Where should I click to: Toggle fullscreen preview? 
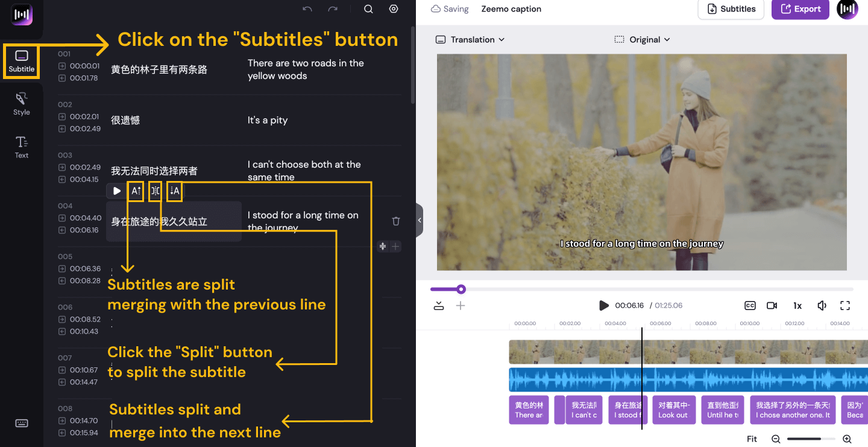pyautogui.click(x=845, y=306)
